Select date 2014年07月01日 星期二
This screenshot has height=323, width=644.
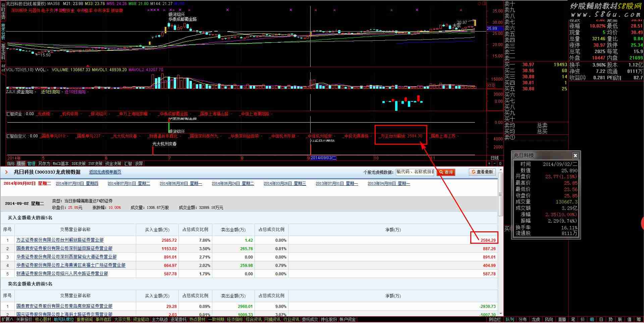click(x=129, y=183)
